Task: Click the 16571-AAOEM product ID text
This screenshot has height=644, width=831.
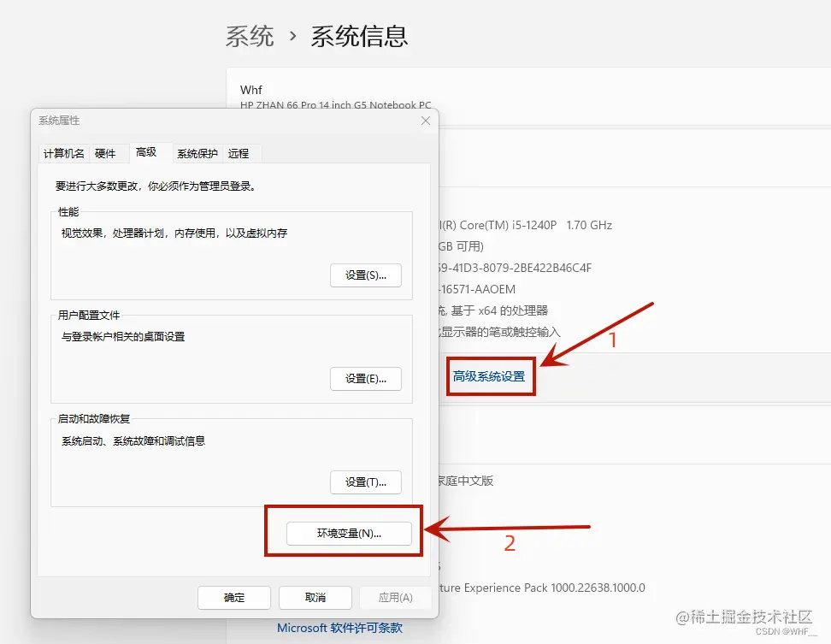Action: click(x=479, y=289)
